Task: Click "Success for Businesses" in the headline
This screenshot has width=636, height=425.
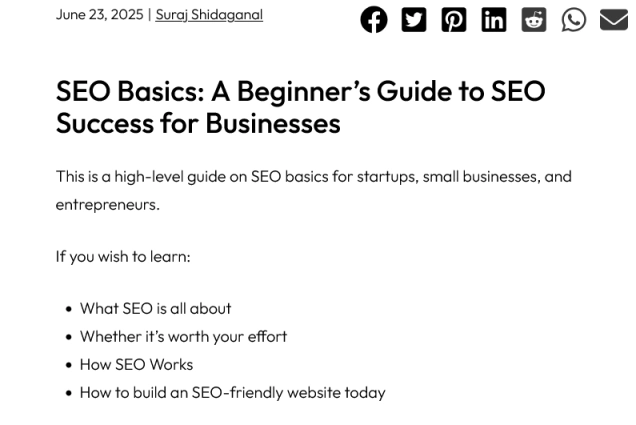Action: pos(198,124)
